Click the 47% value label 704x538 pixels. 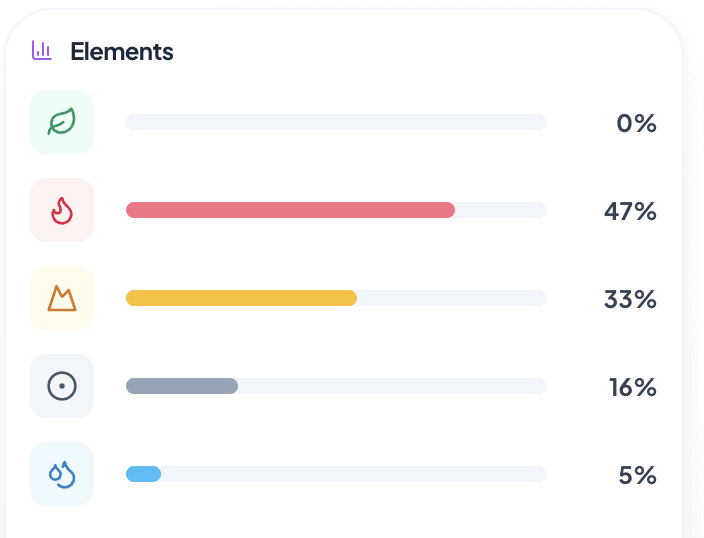pos(630,211)
